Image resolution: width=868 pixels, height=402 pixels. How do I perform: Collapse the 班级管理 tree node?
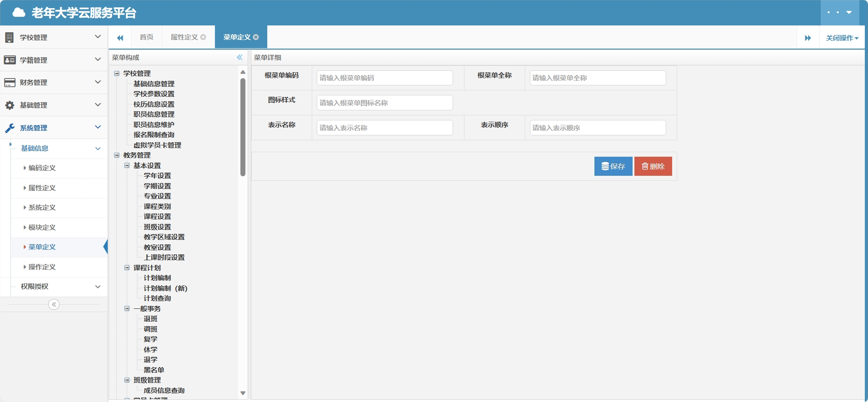coord(127,380)
